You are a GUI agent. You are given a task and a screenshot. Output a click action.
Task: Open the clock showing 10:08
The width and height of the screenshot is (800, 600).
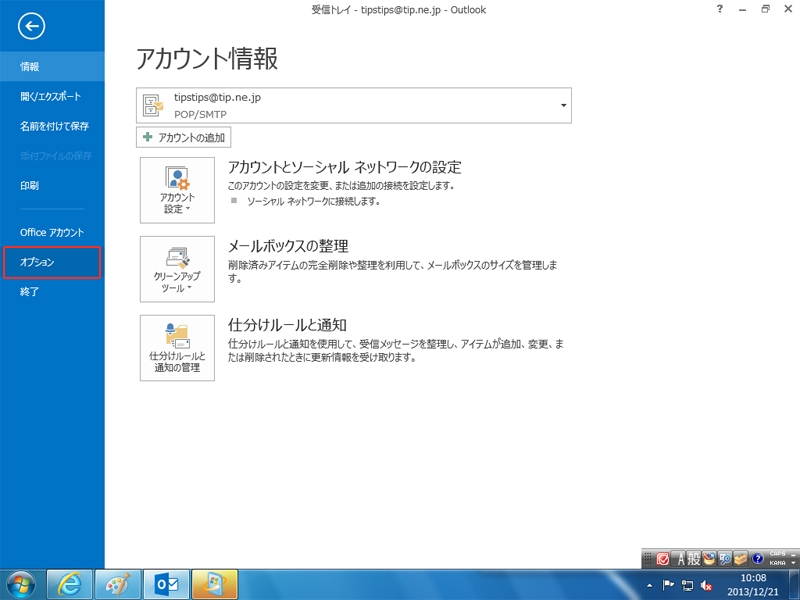(x=753, y=585)
